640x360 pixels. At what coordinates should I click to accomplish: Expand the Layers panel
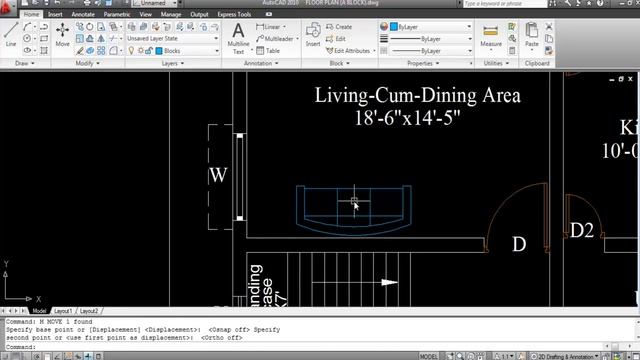[173, 63]
